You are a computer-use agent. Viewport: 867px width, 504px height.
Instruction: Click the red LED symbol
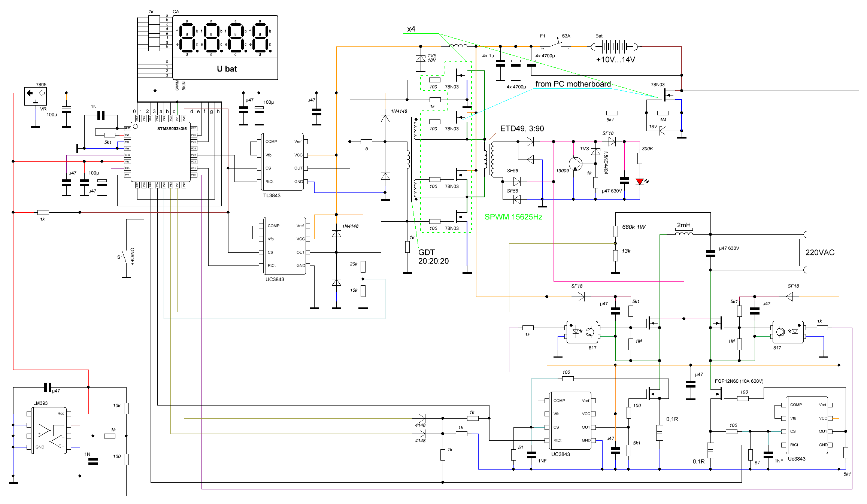coord(640,182)
